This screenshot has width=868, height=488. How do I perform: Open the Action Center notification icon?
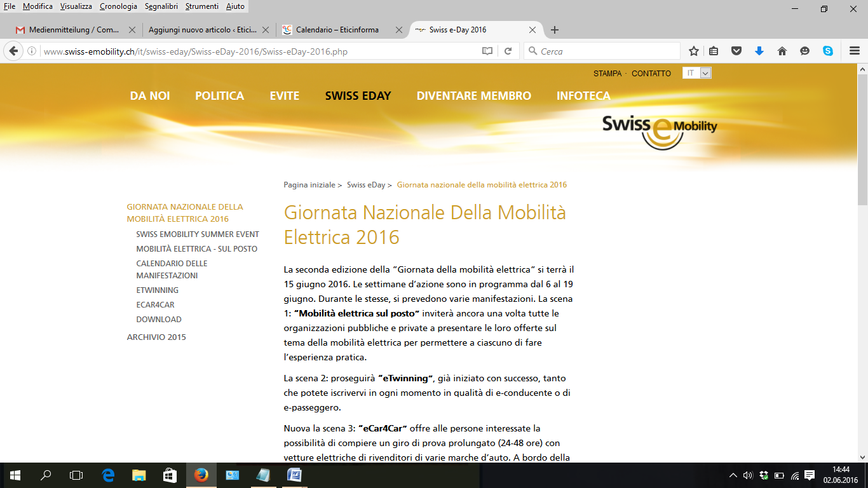click(x=810, y=475)
